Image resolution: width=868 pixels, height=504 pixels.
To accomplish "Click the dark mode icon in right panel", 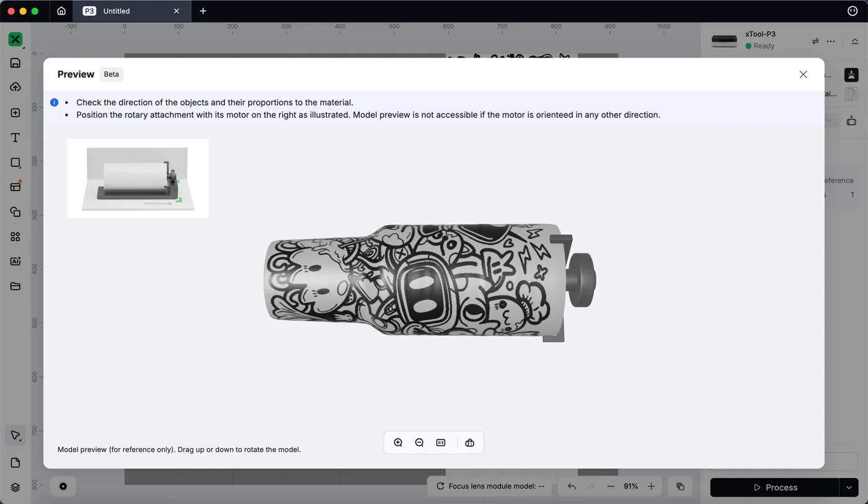I will pyautogui.click(x=851, y=75).
